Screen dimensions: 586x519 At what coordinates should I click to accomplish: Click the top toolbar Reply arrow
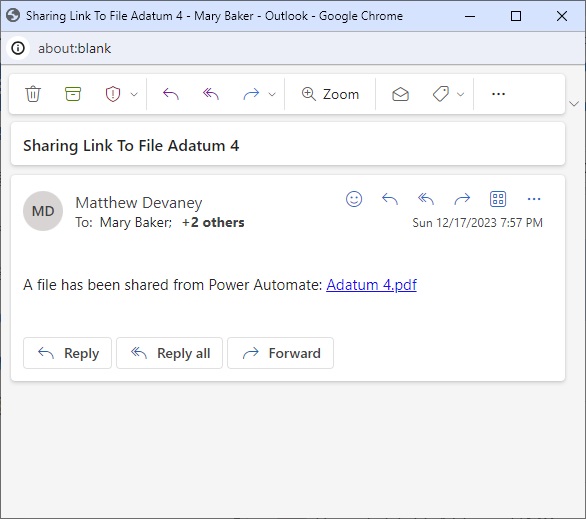coord(171,94)
